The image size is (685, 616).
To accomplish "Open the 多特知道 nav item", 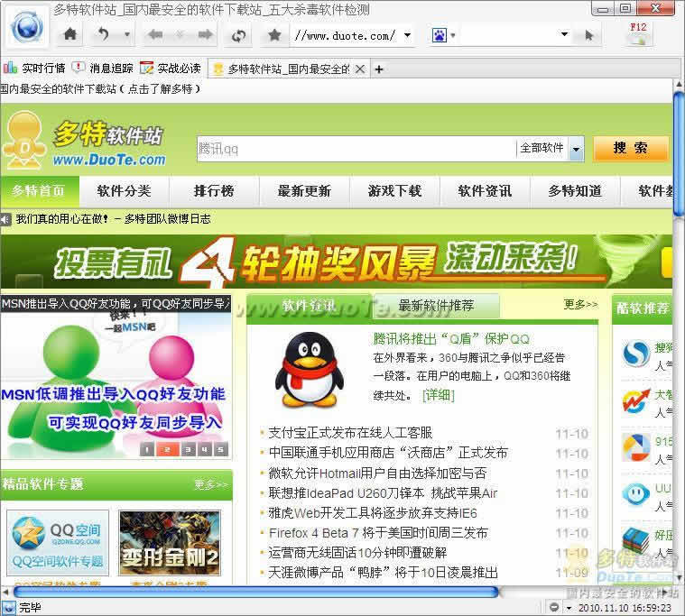I will (575, 191).
